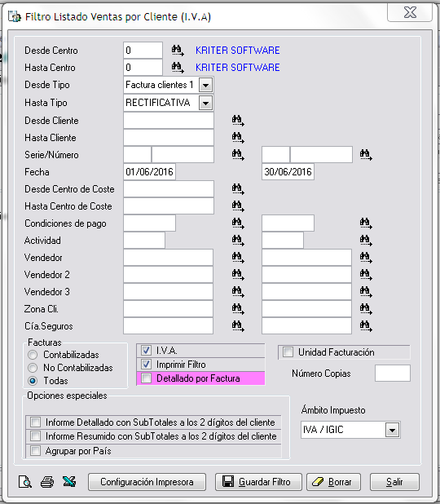
Task: Open first binoculars lookup for Vendedor row
Action: click(x=238, y=258)
